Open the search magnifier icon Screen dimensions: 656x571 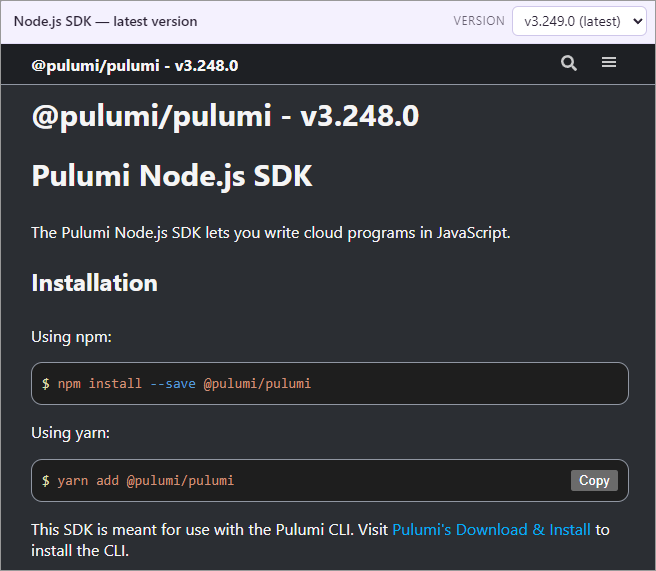tap(569, 63)
